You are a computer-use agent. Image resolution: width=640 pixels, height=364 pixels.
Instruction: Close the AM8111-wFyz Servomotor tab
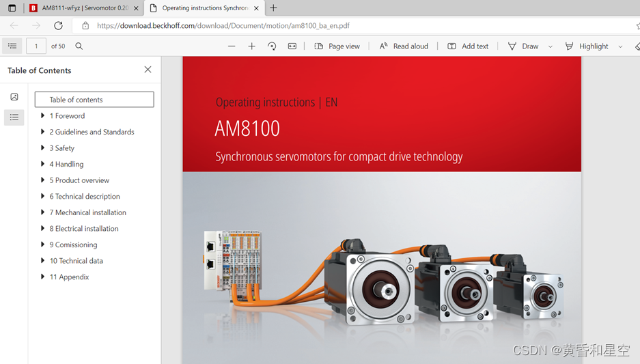tap(136, 8)
